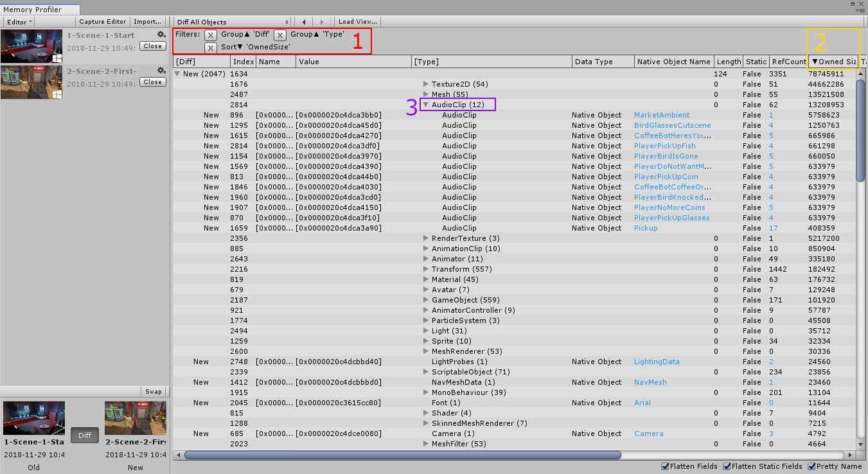
Task: Click the gear icon on 1-Scene-1-Start snapshot
Action: [161, 35]
